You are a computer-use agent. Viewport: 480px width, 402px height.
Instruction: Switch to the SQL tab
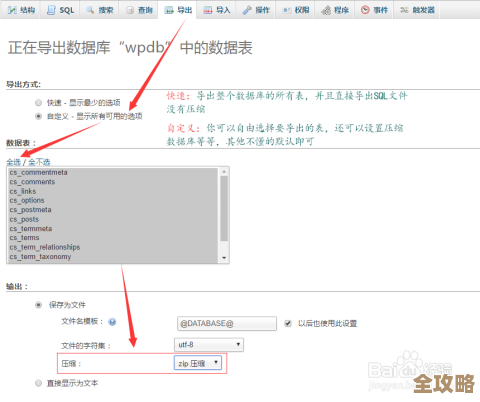tap(61, 10)
